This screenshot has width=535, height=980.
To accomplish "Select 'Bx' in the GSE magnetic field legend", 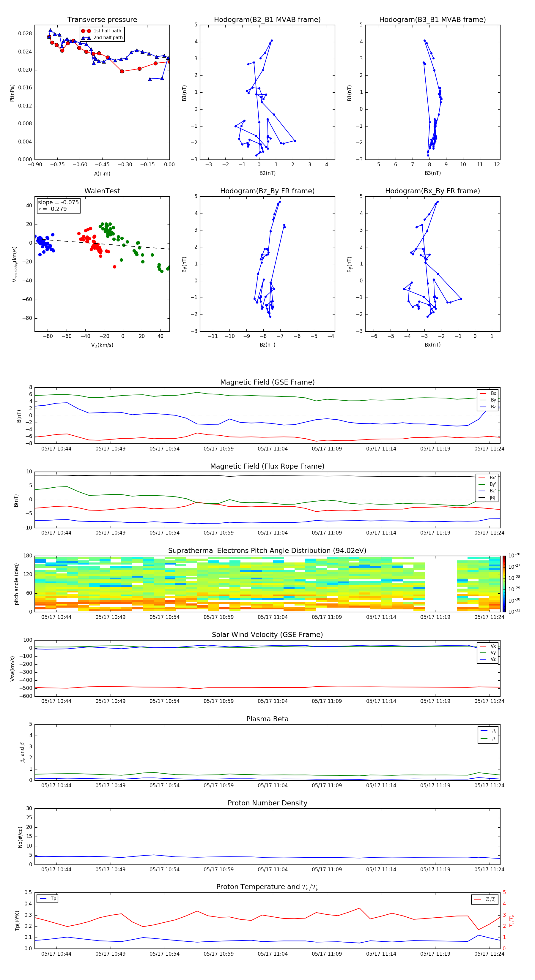I will tap(488, 393).
